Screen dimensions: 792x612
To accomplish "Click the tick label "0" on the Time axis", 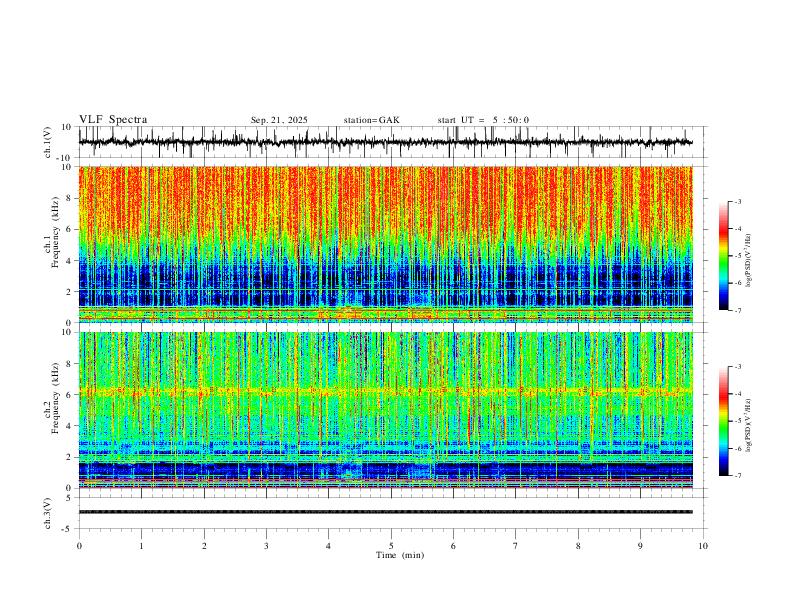I will pos(79,546).
